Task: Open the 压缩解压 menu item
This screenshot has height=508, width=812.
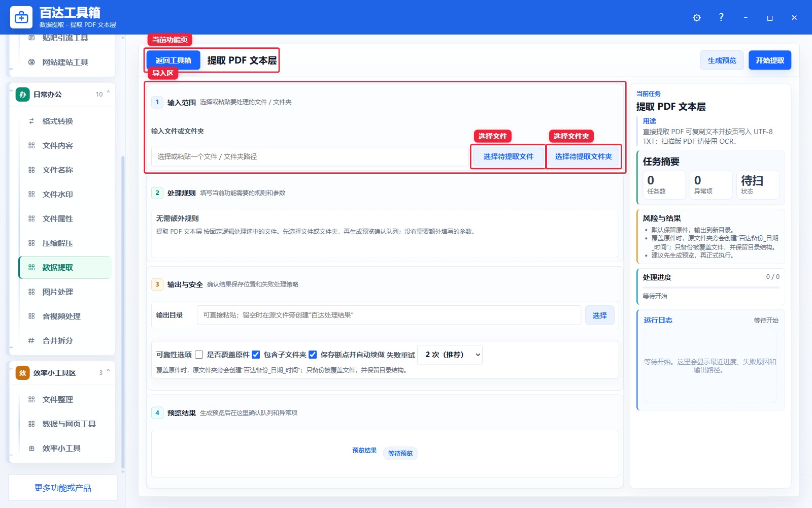Action: [65, 243]
